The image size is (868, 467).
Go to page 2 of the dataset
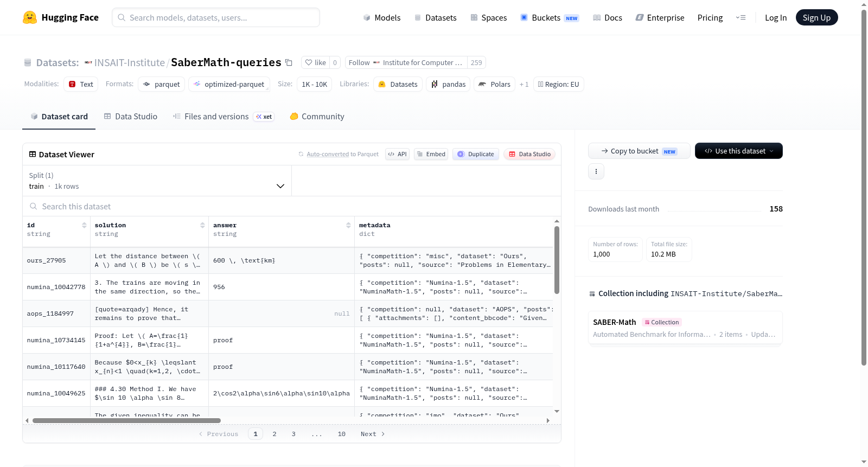click(x=275, y=434)
